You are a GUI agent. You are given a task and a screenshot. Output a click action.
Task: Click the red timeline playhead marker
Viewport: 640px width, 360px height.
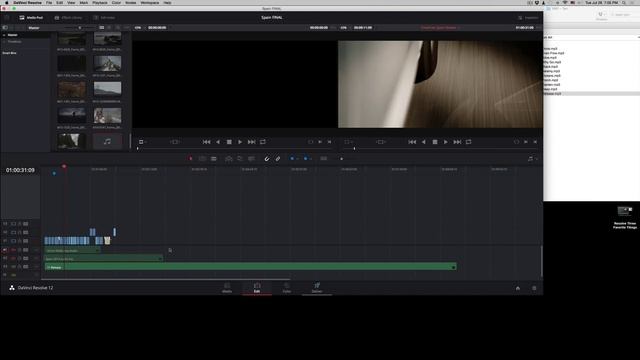(x=64, y=167)
